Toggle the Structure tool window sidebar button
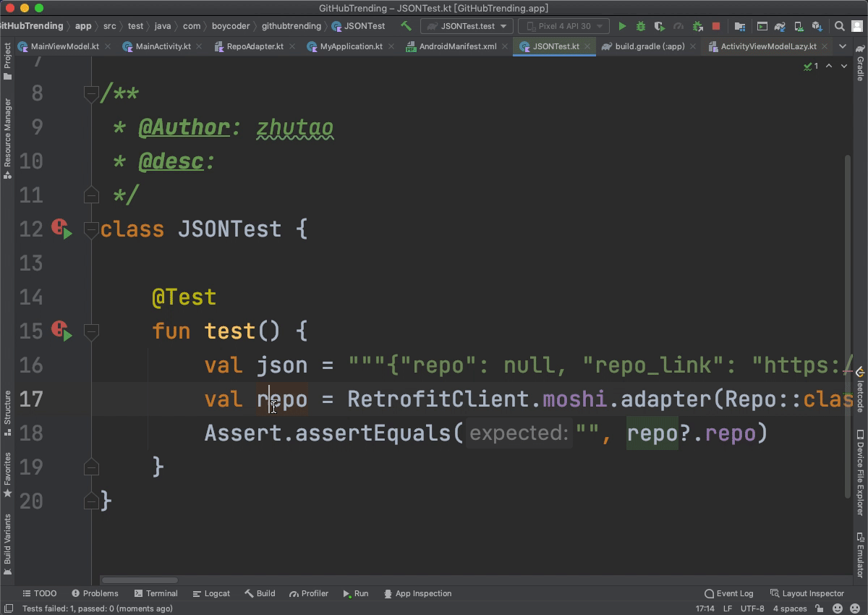Screen dimensions: 868x615 click(x=8, y=412)
